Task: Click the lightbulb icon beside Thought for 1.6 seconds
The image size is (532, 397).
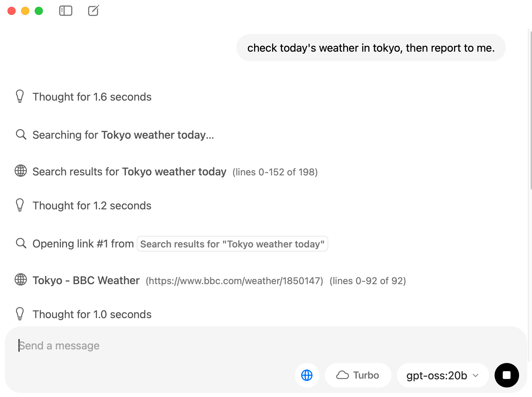Action: point(20,97)
